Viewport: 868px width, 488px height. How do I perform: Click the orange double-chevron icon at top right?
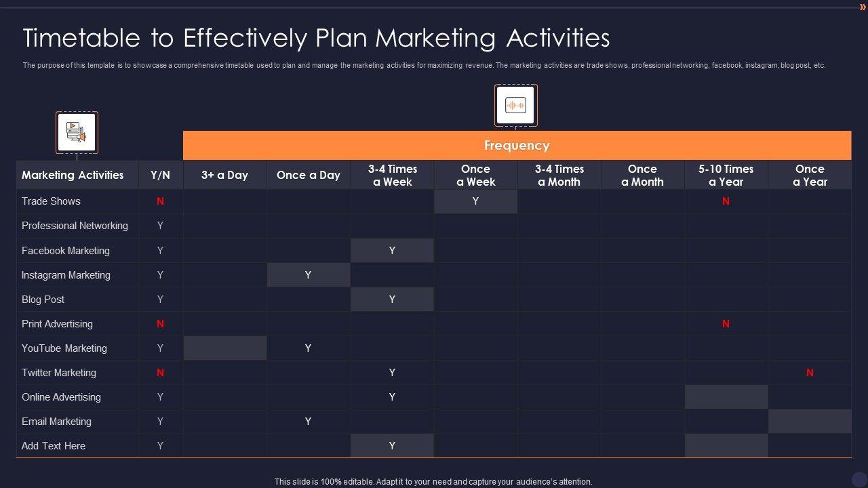tap(862, 7)
